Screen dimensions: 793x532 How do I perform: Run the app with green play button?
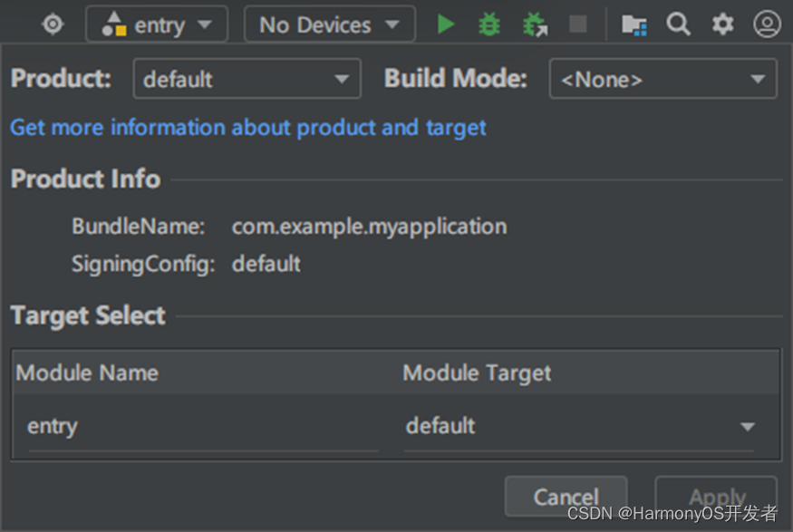coord(446,24)
